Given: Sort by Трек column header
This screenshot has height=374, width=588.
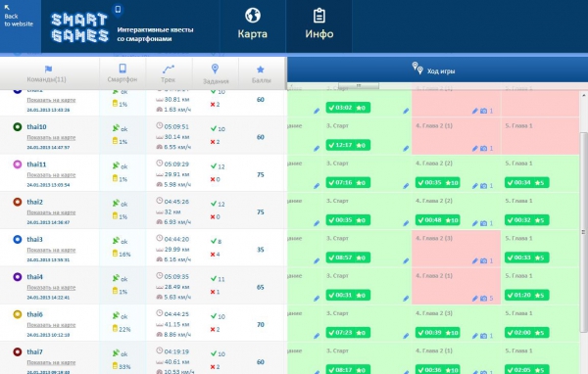Looking at the screenshot, I should point(168,73).
